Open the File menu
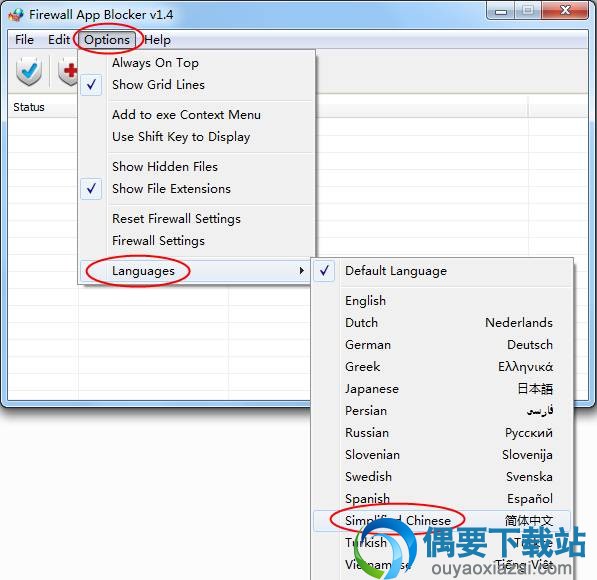597x580 pixels. click(x=24, y=40)
